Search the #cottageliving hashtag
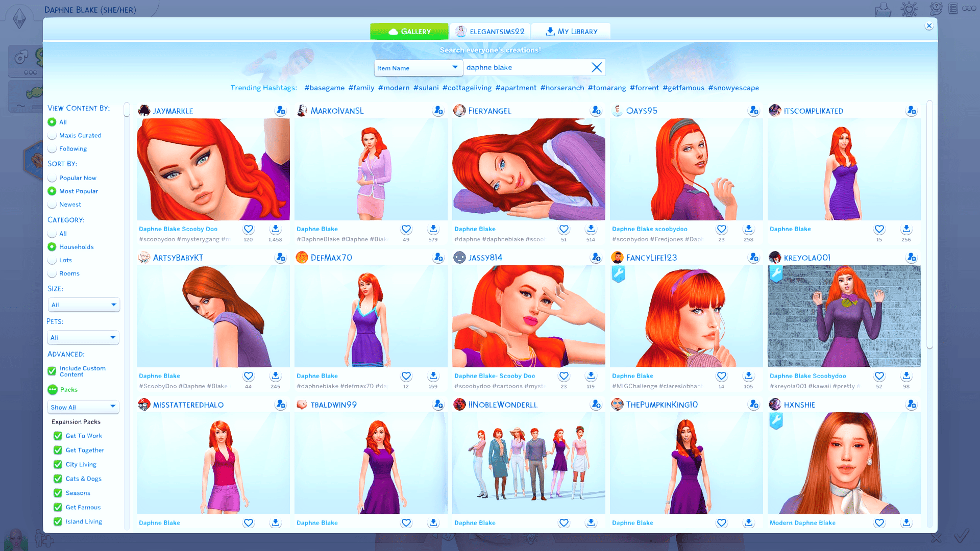This screenshot has width=980, height=551. pos(467,88)
